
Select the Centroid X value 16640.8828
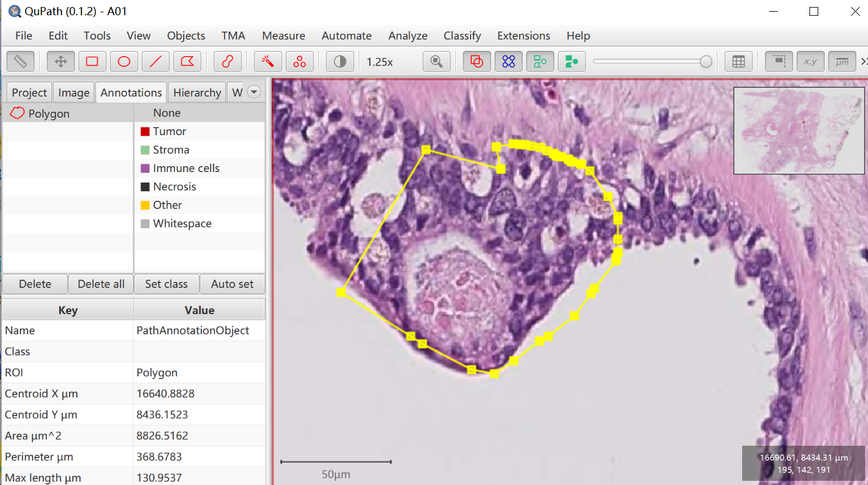click(x=200, y=394)
